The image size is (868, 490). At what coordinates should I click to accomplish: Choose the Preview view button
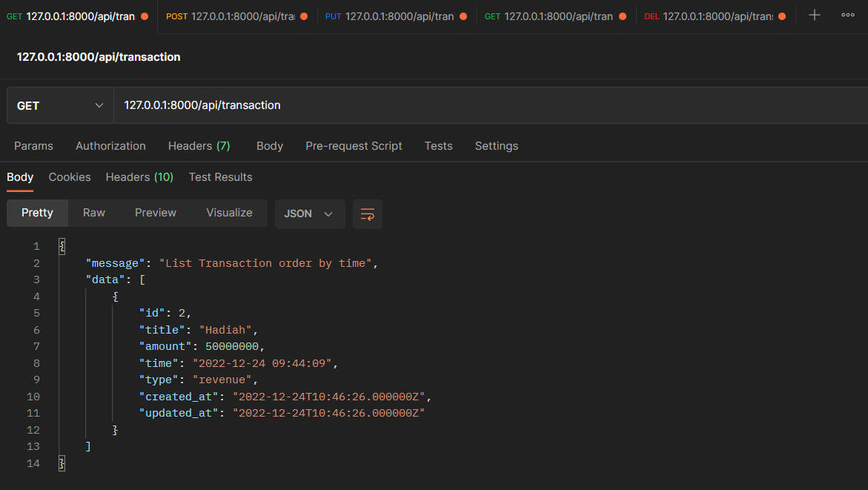156,213
